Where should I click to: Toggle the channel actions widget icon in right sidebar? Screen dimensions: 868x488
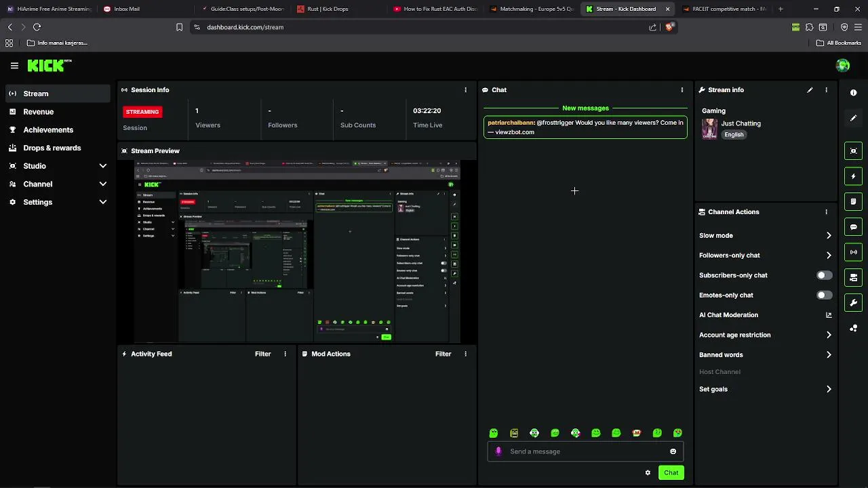(x=853, y=277)
